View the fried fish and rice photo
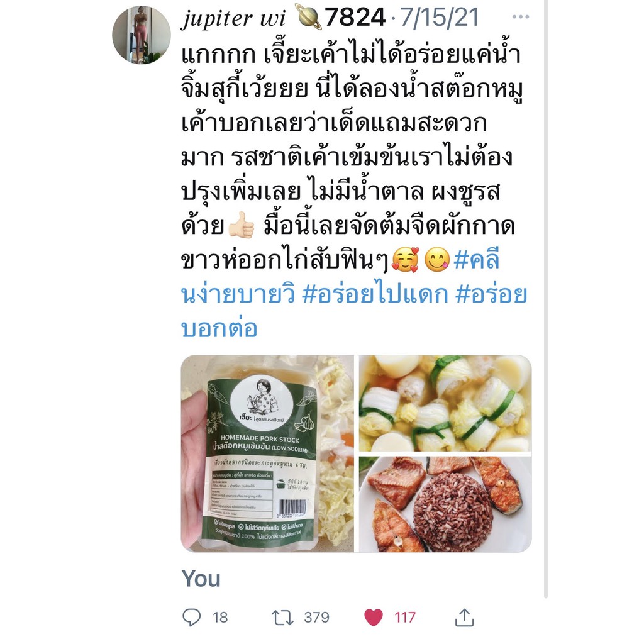Image resolution: width=644 pixels, height=644 pixels. [445, 504]
